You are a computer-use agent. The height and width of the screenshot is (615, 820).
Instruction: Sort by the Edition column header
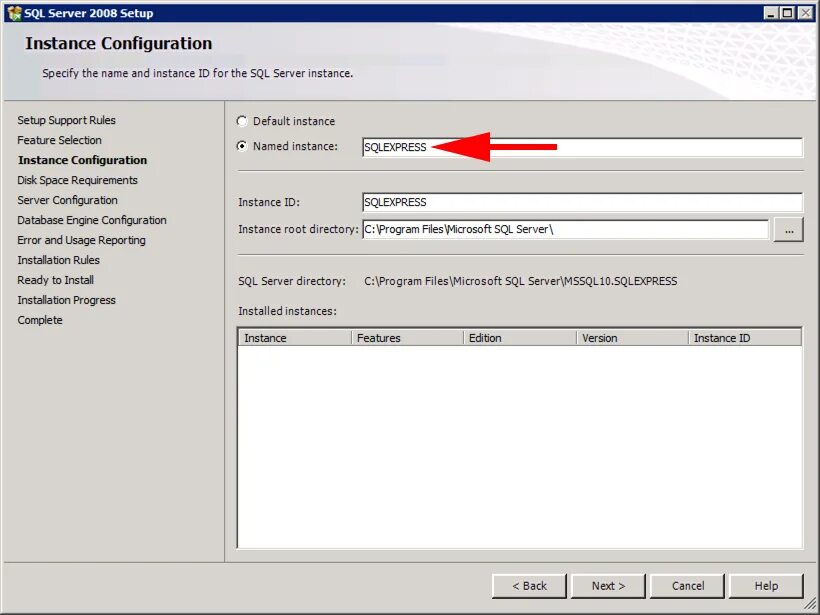520,338
